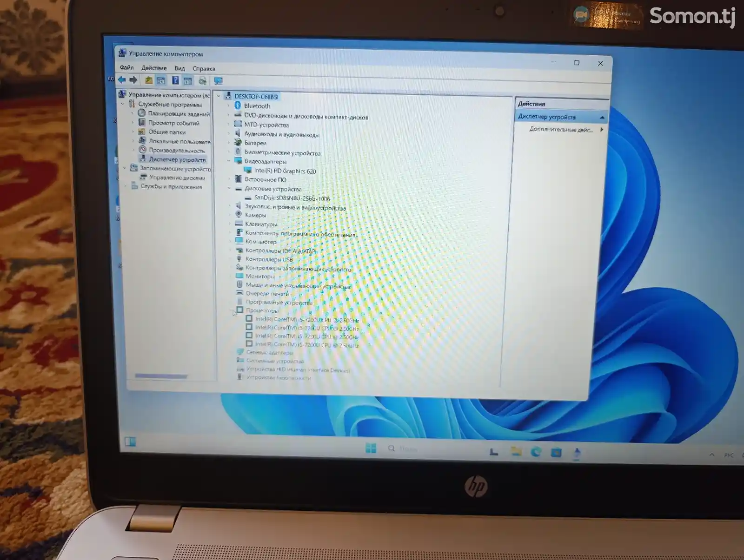Select Общие папки in left tree
Viewport: 744px width, 560px height.
[167, 132]
